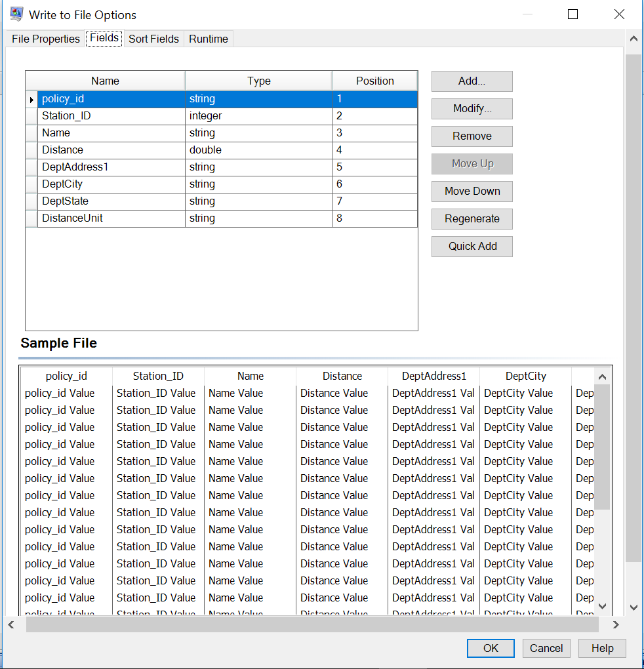Viewport: 644px width, 669px height.
Task: Remove the selected field
Action: click(x=472, y=136)
